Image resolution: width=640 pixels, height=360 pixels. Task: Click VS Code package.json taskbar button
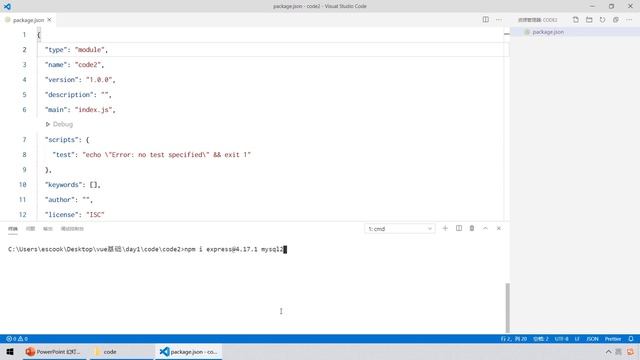189,351
